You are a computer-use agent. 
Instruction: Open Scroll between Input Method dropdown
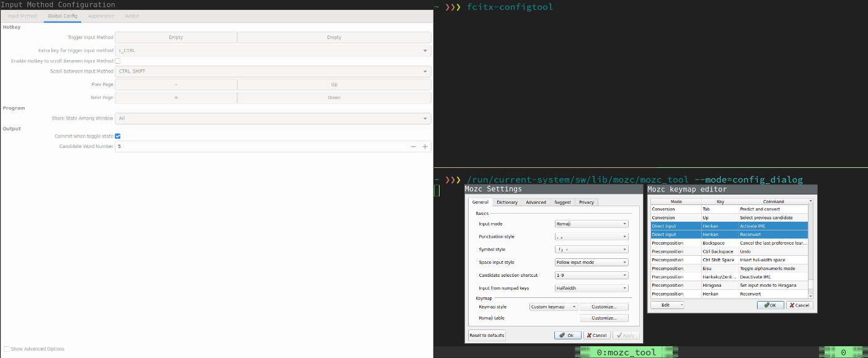(273, 71)
